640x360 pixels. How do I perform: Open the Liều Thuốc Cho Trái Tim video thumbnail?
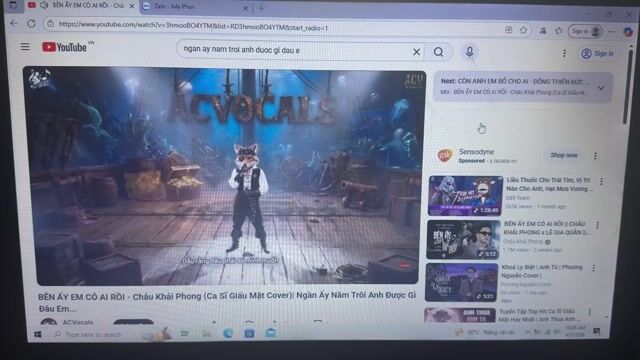point(465,196)
